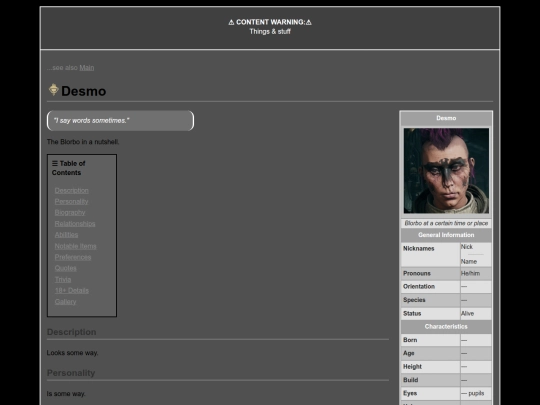540x405 pixels.
Task: Open the Main link after 'see also'
Action: (x=87, y=68)
